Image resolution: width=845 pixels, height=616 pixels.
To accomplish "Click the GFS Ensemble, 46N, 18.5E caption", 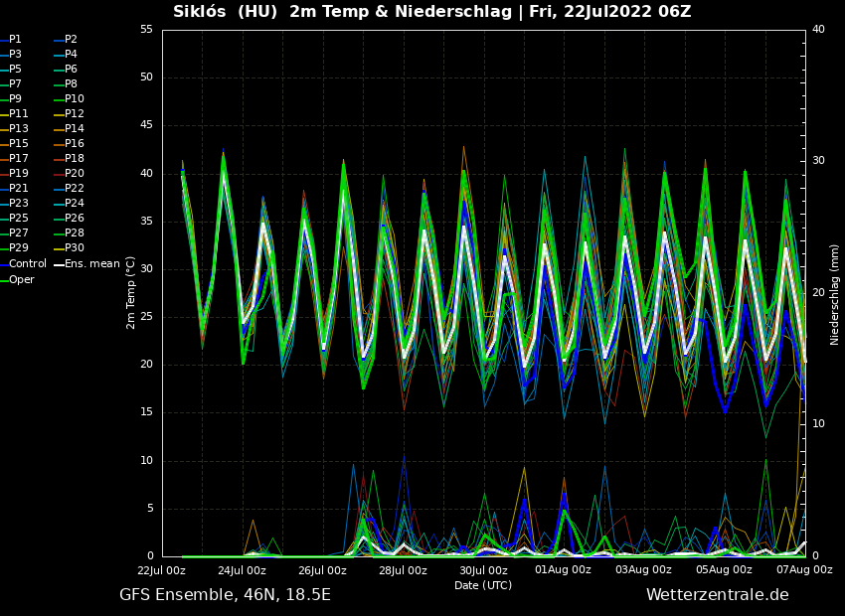I will pos(225,595).
